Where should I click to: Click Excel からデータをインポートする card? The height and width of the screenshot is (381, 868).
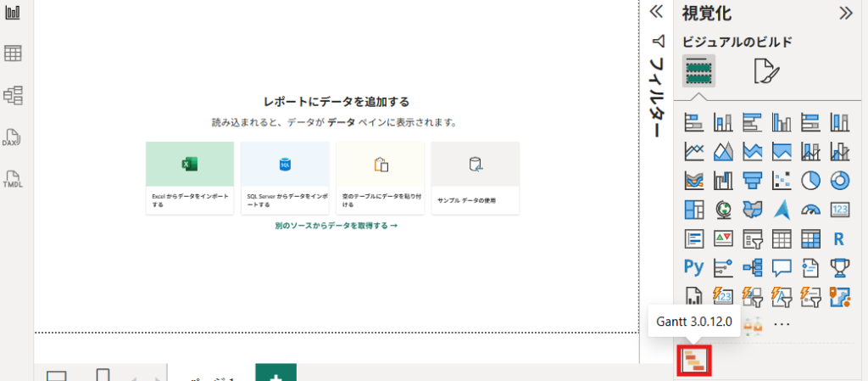click(x=190, y=178)
